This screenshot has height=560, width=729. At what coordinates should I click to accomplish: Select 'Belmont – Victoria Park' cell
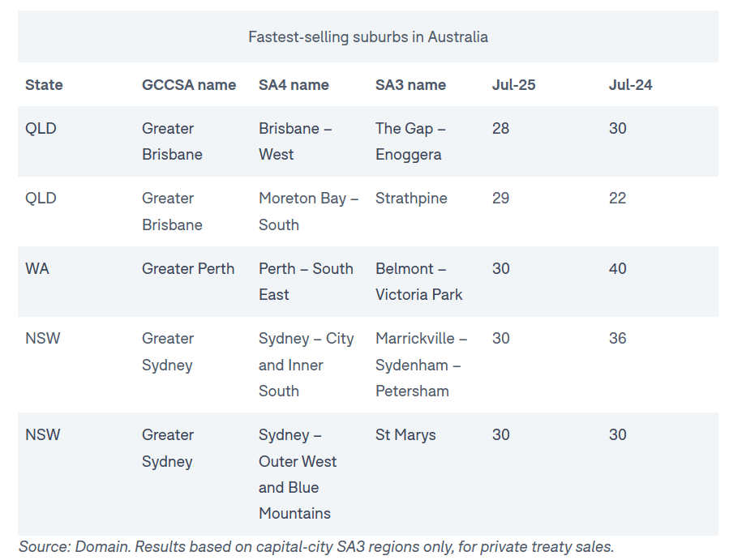(419, 281)
